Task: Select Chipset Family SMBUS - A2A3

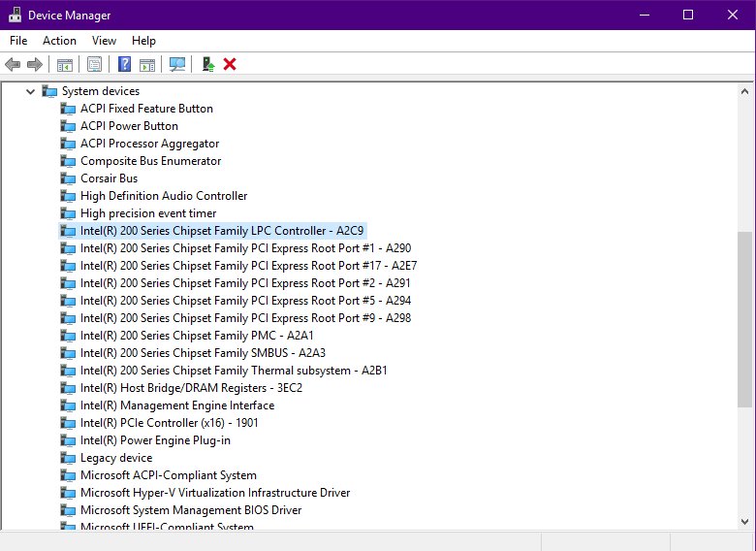Action: pos(203,353)
